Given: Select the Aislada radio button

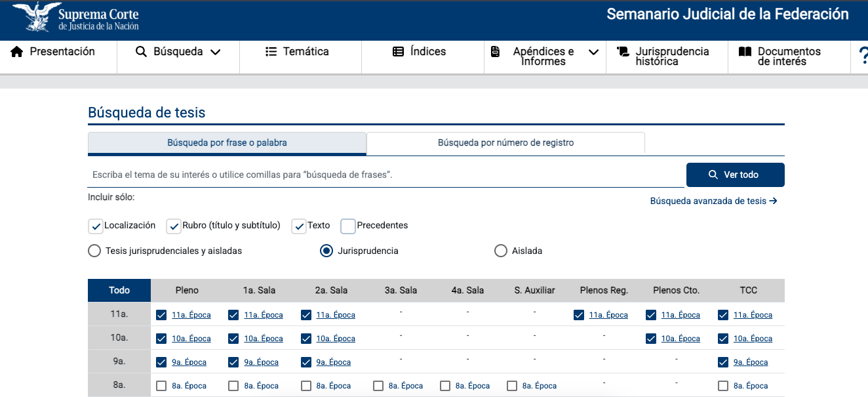Looking at the screenshot, I should point(501,251).
